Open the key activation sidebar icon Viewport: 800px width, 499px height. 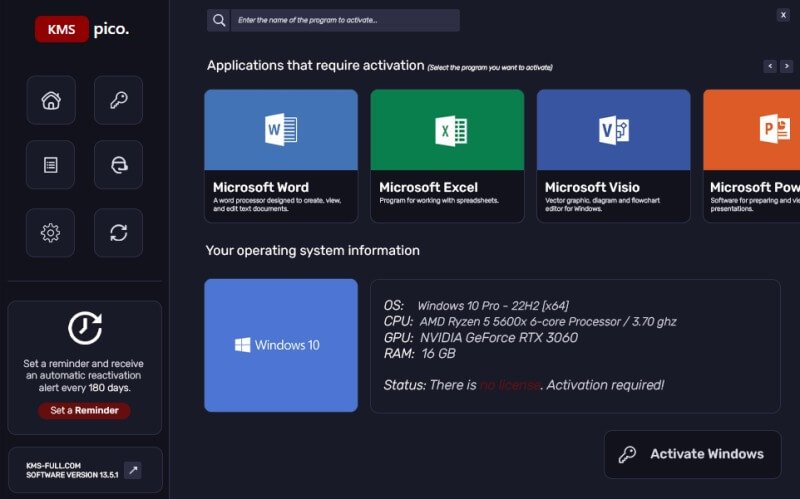(118, 100)
